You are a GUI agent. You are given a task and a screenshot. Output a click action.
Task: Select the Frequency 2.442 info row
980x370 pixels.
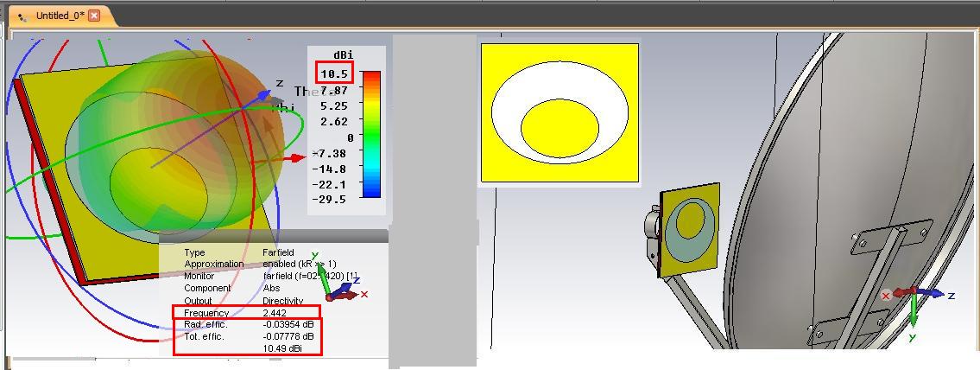[246, 312]
